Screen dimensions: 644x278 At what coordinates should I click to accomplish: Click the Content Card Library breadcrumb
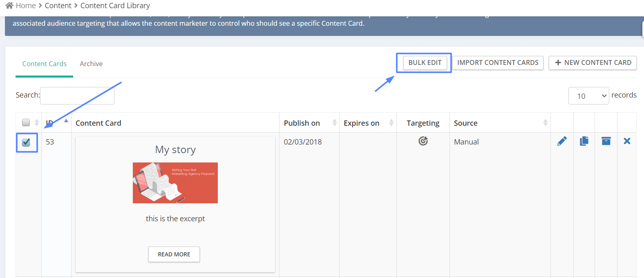(115, 6)
